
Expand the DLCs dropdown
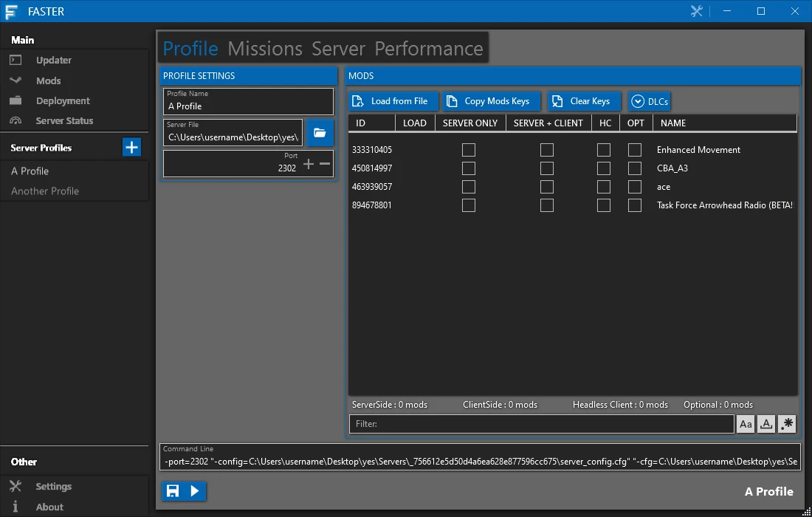coord(650,101)
